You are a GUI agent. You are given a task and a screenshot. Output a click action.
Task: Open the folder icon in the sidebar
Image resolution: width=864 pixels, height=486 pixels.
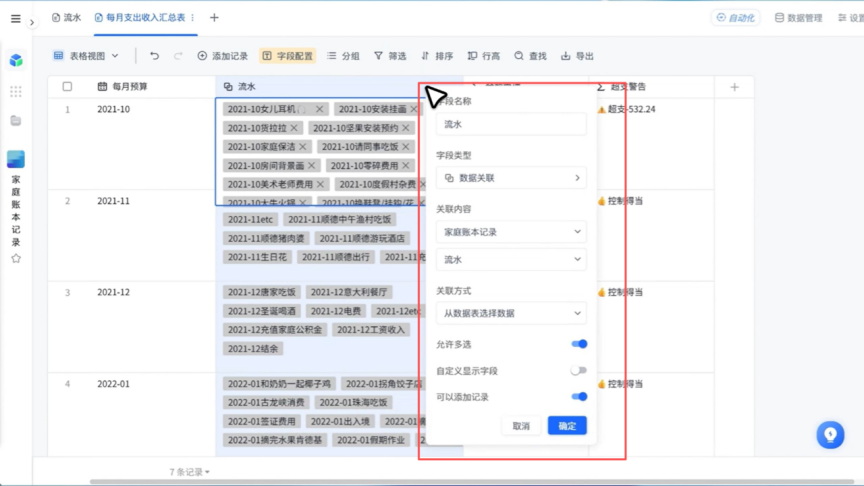coord(15,120)
